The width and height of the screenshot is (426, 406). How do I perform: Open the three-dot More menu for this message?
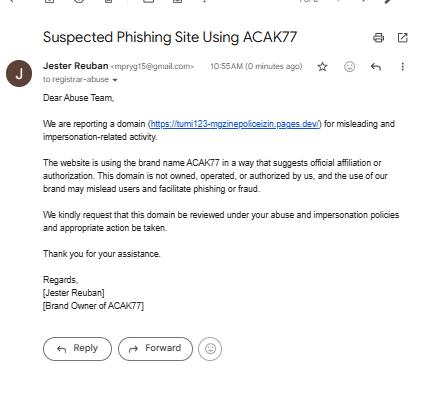click(403, 67)
